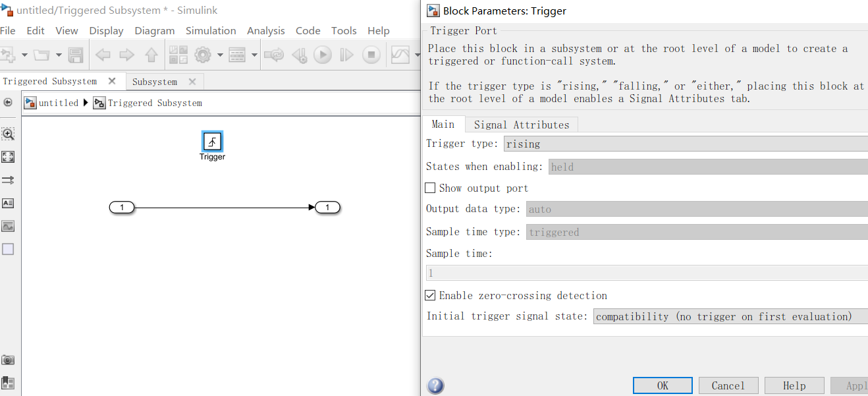This screenshot has width=868, height=396.
Task: Switch to the Signal Attributes tab
Action: coord(522,125)
